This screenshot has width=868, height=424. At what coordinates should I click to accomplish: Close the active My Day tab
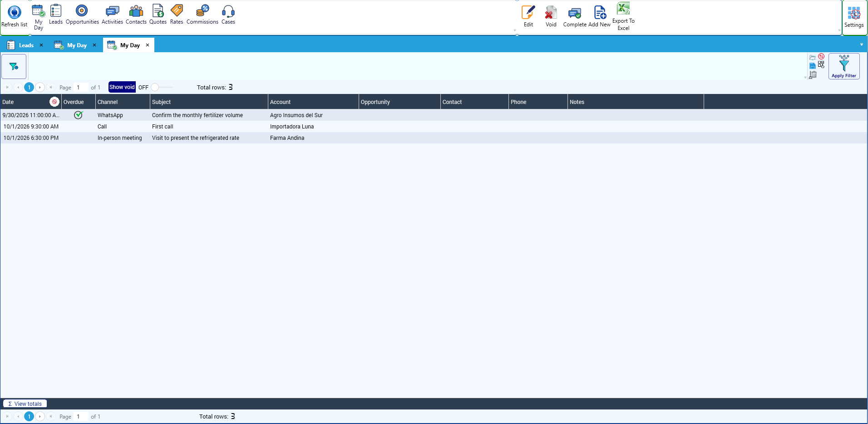[148, 45]
